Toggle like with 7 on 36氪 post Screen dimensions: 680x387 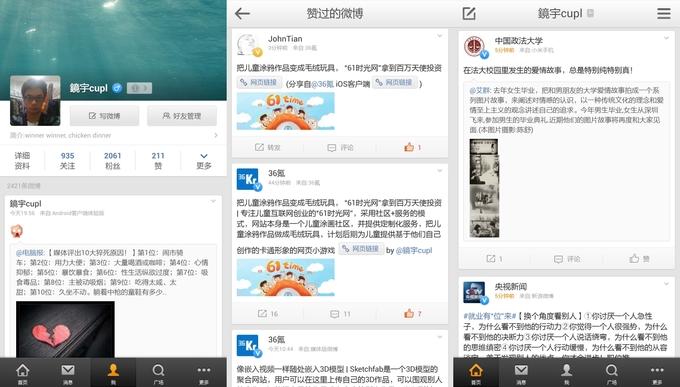pos(412,313)
